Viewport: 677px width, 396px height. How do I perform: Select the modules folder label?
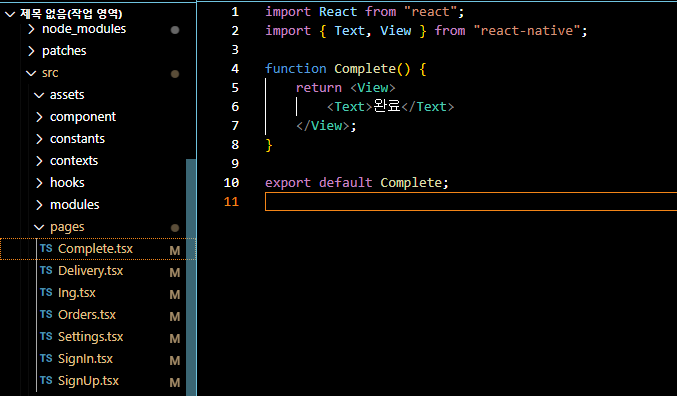pos(75,205)
